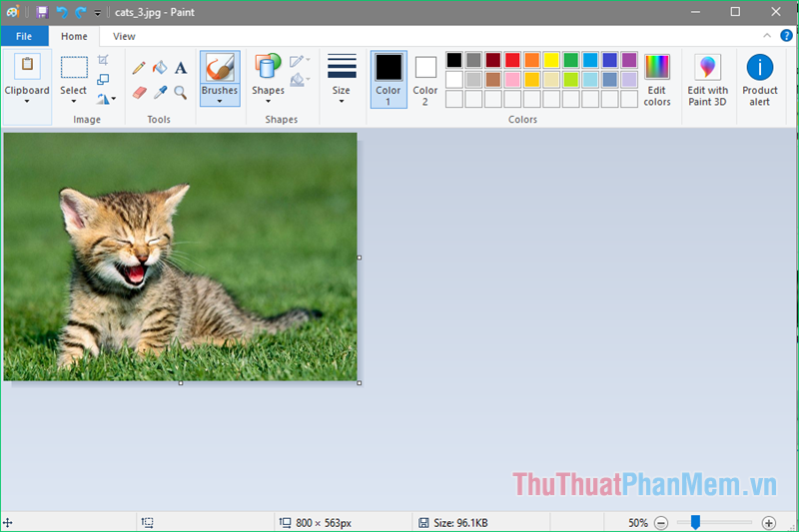Pick the dark red color swatch
The image size is (799, 532).
[x=493, y=60]
